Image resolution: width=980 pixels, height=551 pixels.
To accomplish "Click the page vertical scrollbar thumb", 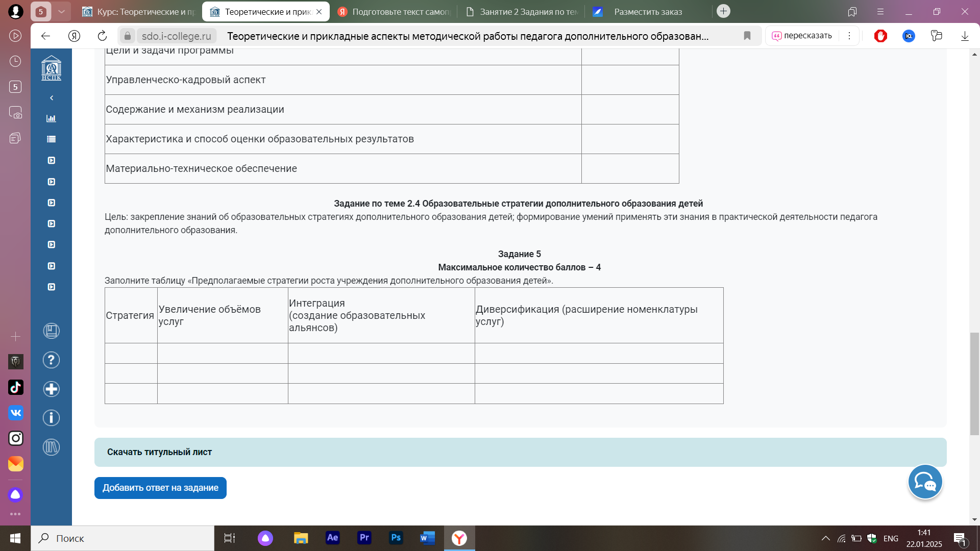I will click(x=974, y=383).
